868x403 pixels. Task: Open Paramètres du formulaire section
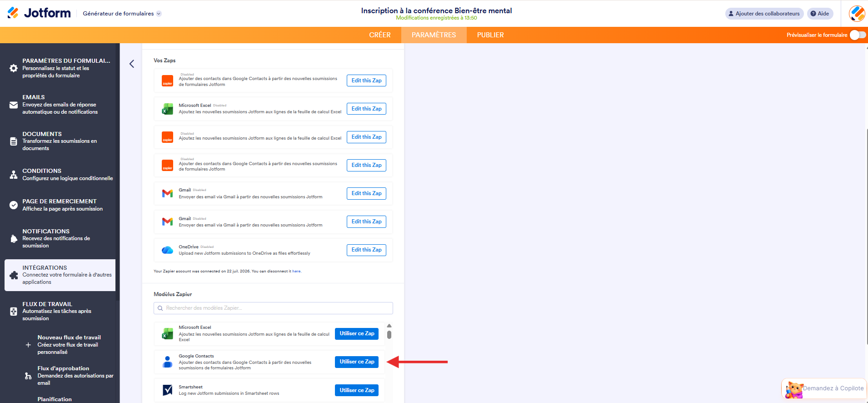point(60,68)
